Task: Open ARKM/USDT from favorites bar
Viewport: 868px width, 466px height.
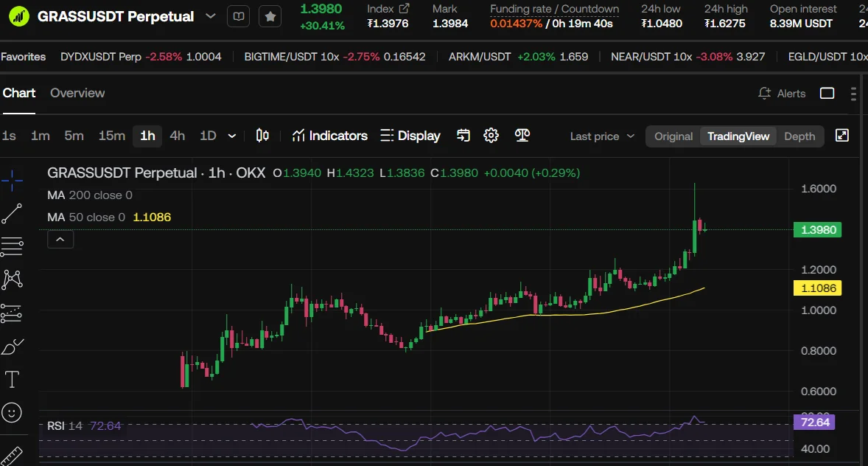Action: 518,57
